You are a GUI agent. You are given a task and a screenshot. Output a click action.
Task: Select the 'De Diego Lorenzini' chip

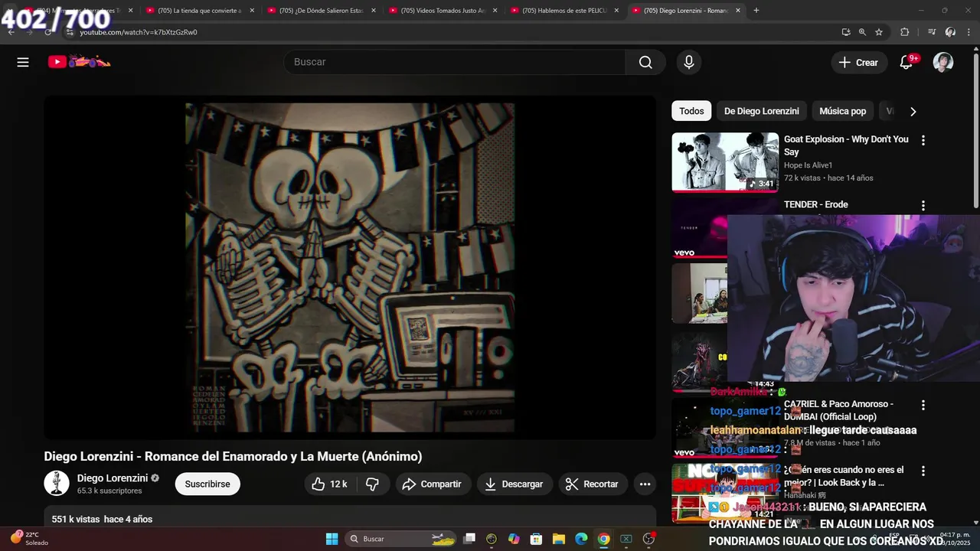[x=762, y=111]
